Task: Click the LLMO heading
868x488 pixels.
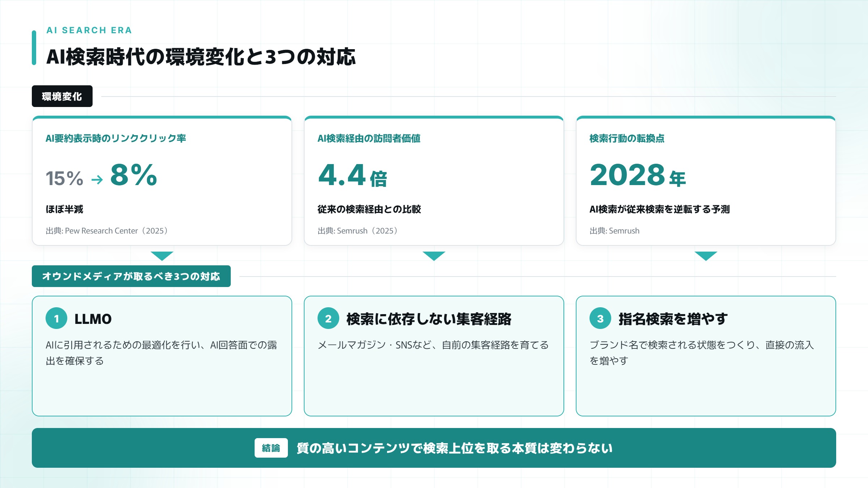Action: coord(93,319)
